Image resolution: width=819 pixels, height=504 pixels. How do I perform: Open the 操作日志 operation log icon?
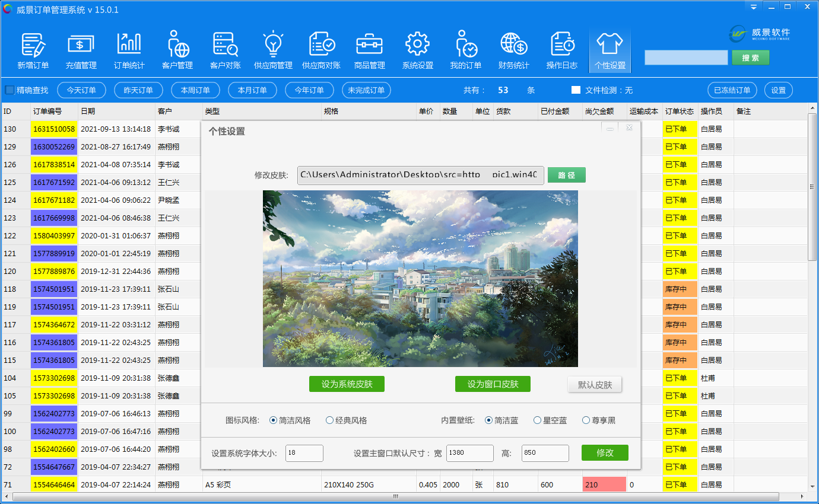point(561,51)
